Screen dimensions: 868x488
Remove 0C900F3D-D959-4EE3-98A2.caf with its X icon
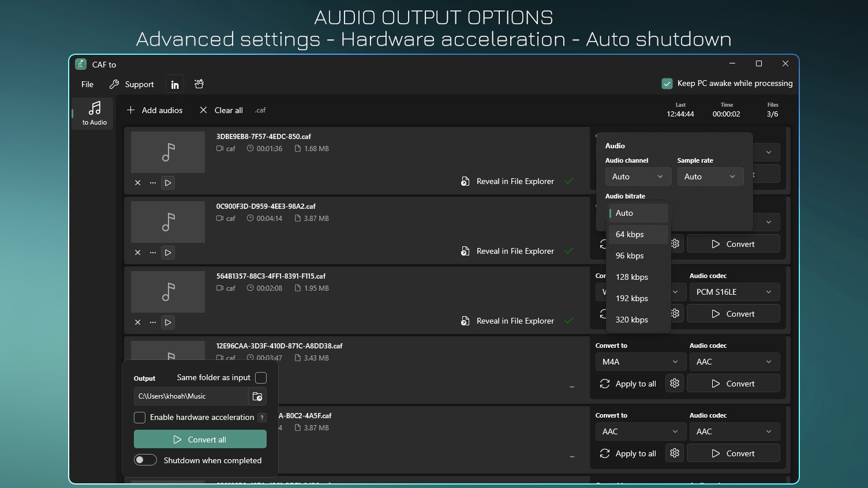tap(137, 253)
